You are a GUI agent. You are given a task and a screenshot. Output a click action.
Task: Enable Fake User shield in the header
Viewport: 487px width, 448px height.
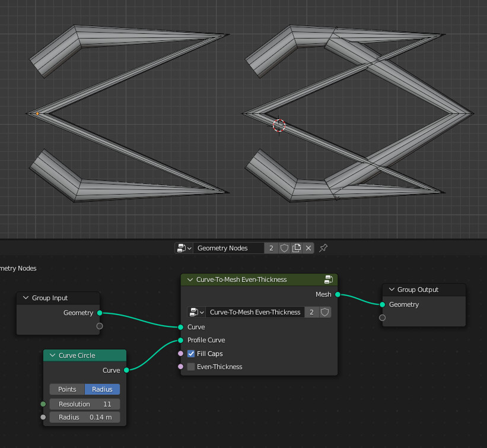[x=284, y=248]
